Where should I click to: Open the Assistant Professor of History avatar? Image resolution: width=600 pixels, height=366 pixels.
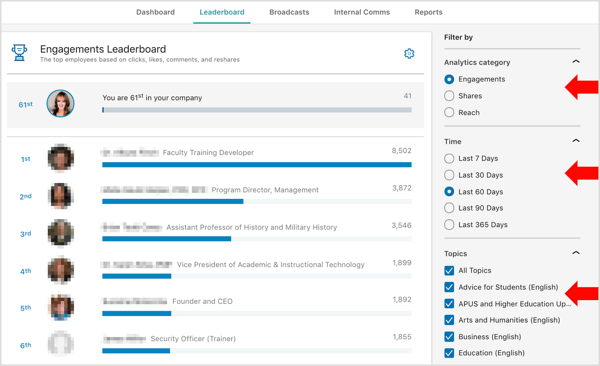(60, 232)
